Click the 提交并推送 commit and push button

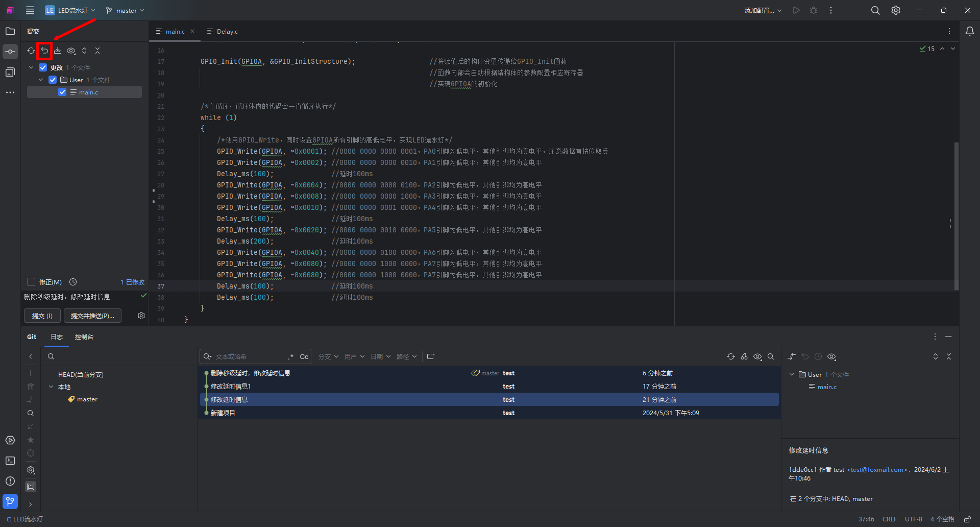tap(92, 316)
